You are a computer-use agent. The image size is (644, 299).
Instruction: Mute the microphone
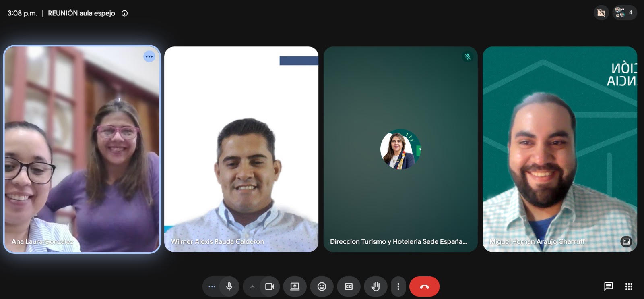(229, 287)
